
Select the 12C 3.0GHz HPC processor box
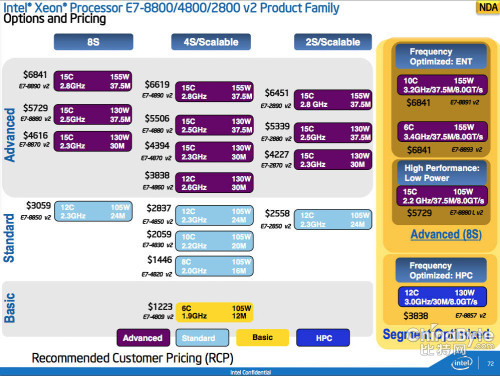[442, 297]
